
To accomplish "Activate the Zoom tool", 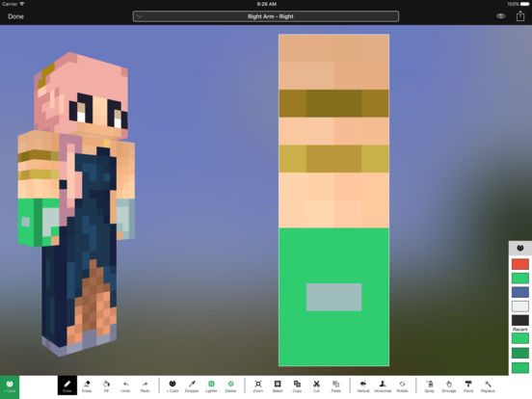I will click(x=258, y=386).
